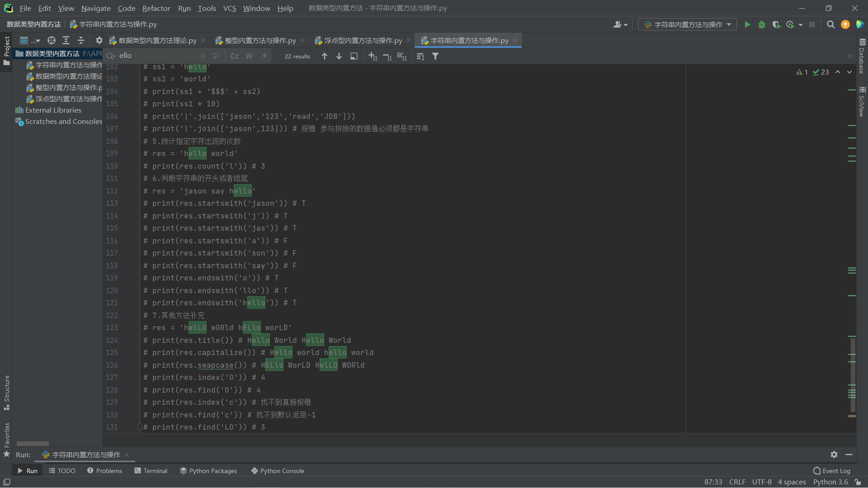Screen dimensions: 868x488
Task: Click the new line icon in search field
Action: point(215,56)
